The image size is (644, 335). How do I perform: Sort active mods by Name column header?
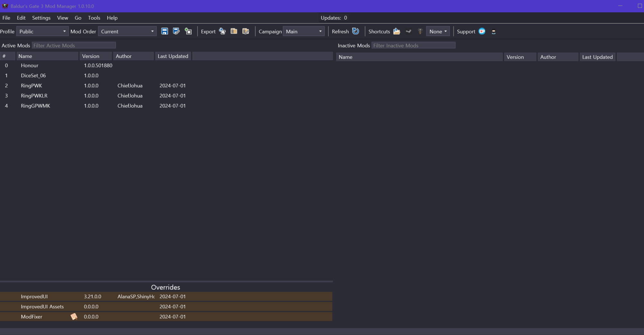point(47,56)
